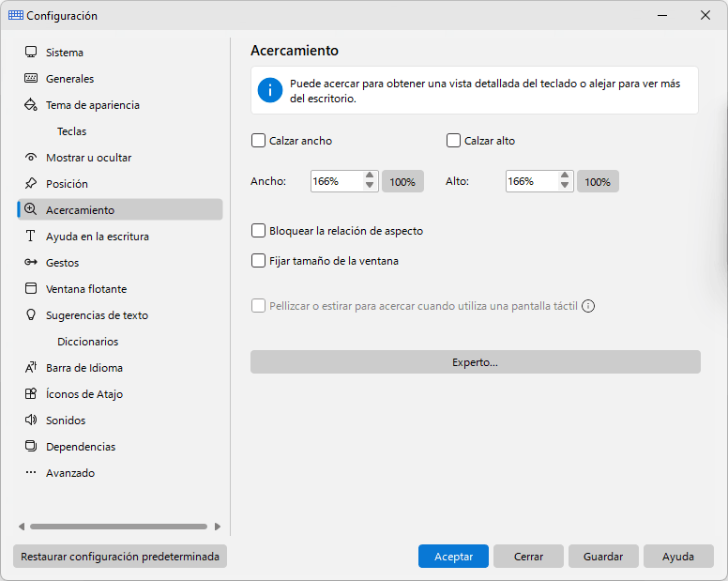
Task: Open the Experto... options
Action: (475, 361)
